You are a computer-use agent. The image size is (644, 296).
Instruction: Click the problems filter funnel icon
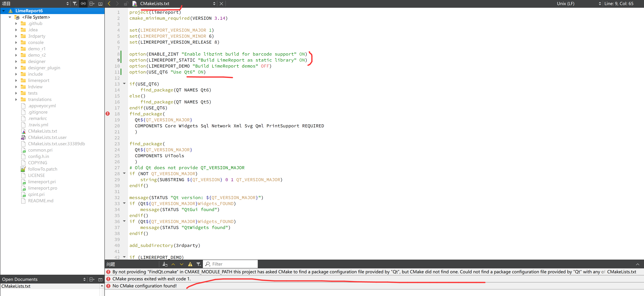pos(198,264)
